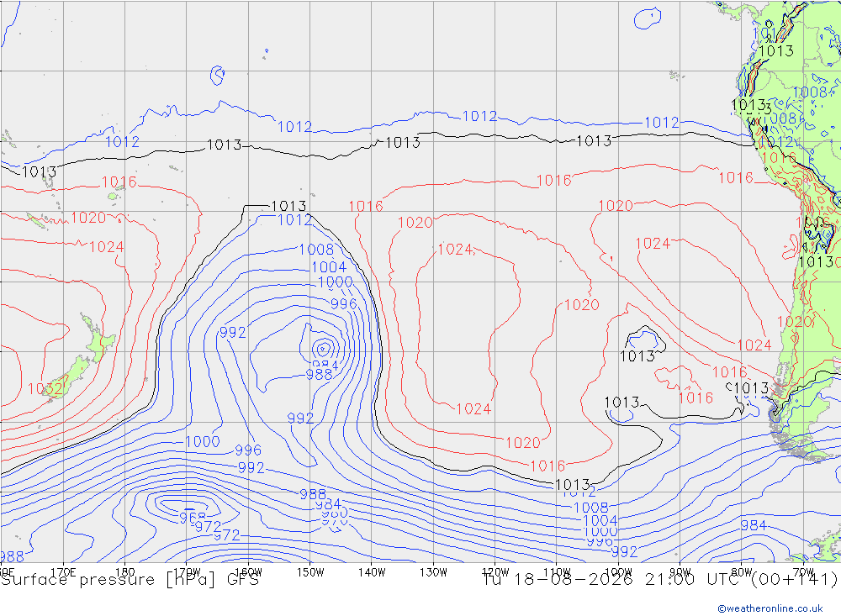This screenshot has height=616, width=841.
Task: Click the 968 low-pressure centre label
Action: 193,518
